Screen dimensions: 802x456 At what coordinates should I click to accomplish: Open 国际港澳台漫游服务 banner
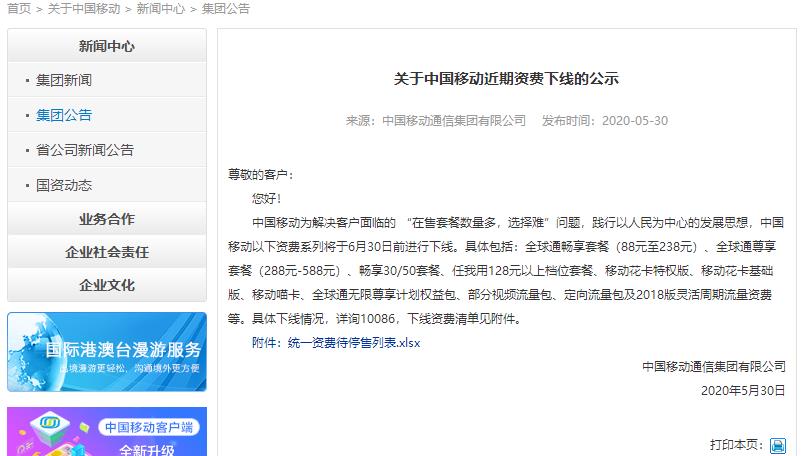[x=107, y=352]
